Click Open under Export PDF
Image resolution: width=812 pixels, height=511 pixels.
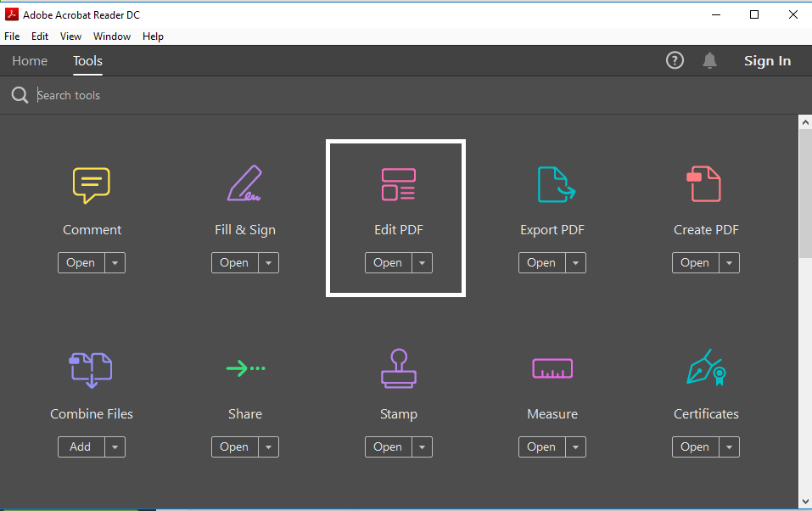click(x=541, y=263)
